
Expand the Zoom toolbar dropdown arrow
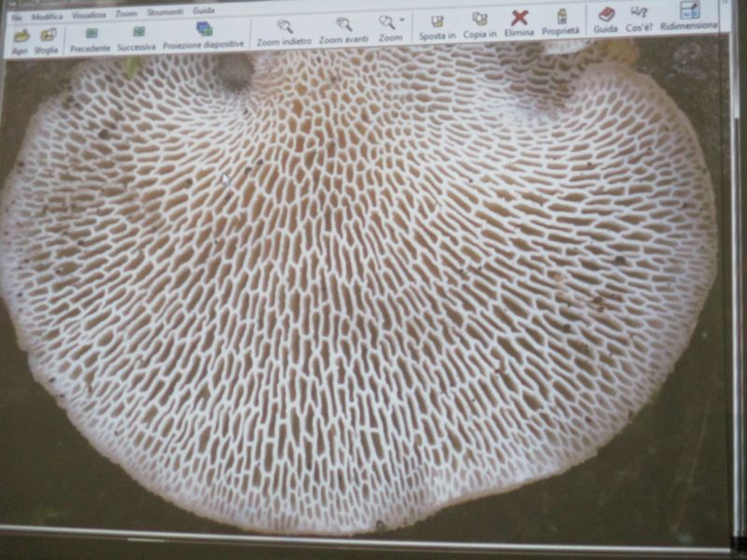[x=402, y=20]
